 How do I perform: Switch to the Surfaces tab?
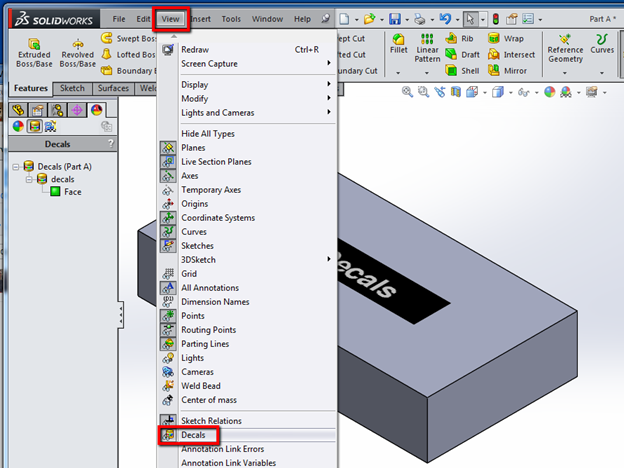[113, 88]
